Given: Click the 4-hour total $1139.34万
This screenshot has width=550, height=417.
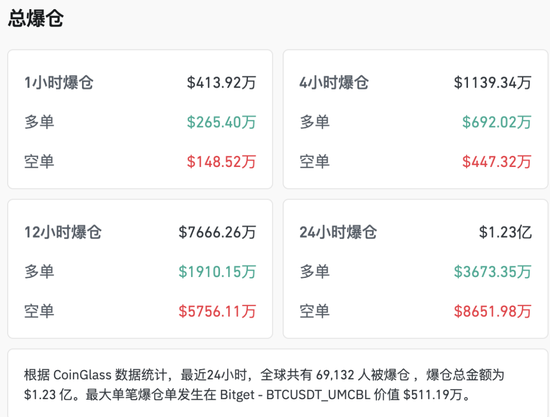Looking at the screenshot, I should pyautogui.click(x=493, y=83).
